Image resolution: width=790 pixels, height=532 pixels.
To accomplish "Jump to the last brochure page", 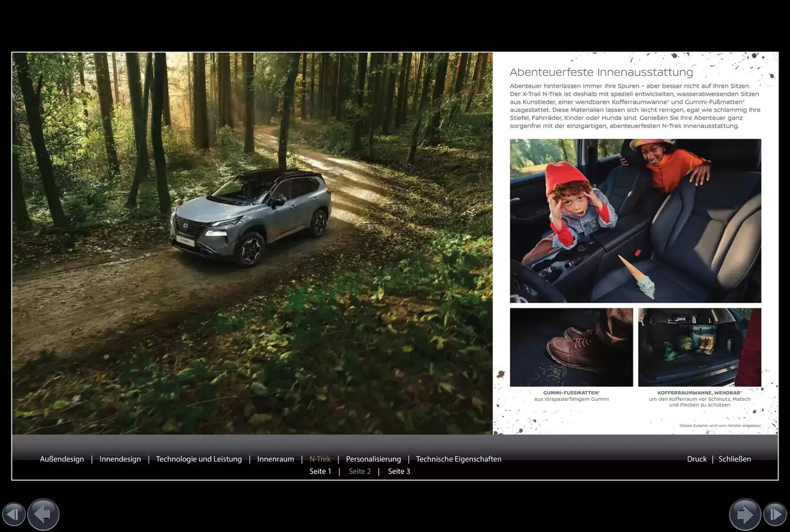I will coord(775,514).
